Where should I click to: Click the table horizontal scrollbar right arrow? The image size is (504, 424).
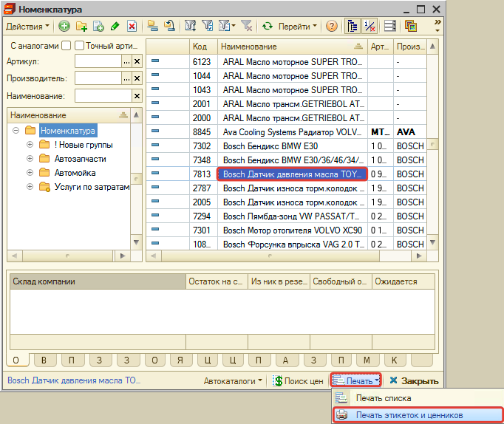[419, 256]
